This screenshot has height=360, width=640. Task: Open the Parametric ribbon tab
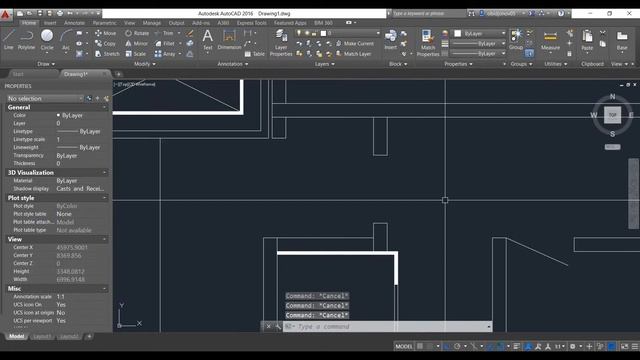click(104, 23)
